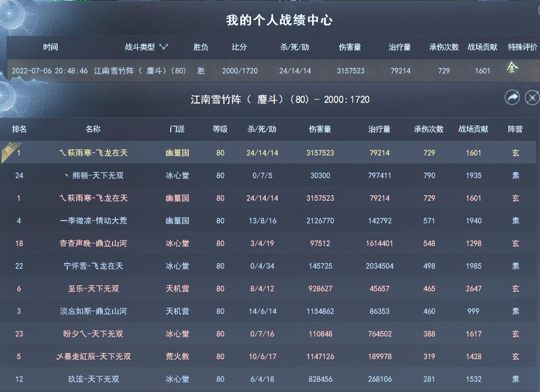The width and height of the screenshot is (540, 392).
Task: Click the 我的个人战绩中心 title
Action: pos(279,20)
